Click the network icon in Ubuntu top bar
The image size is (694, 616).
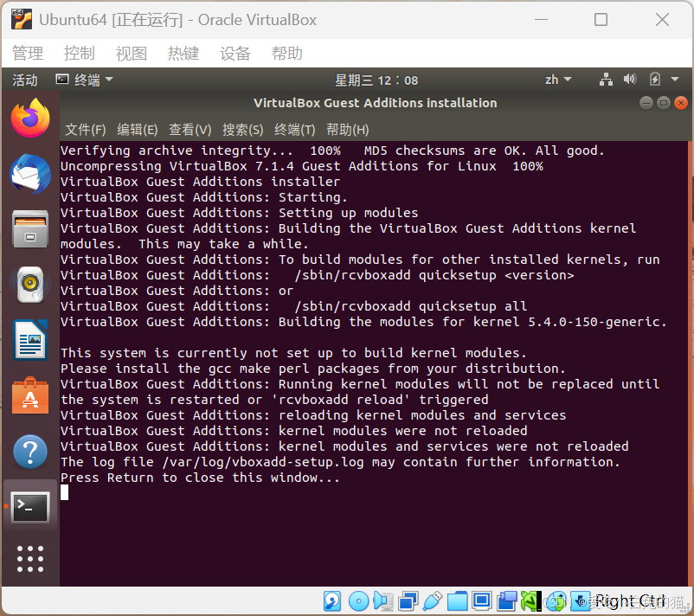coord(606,80)
